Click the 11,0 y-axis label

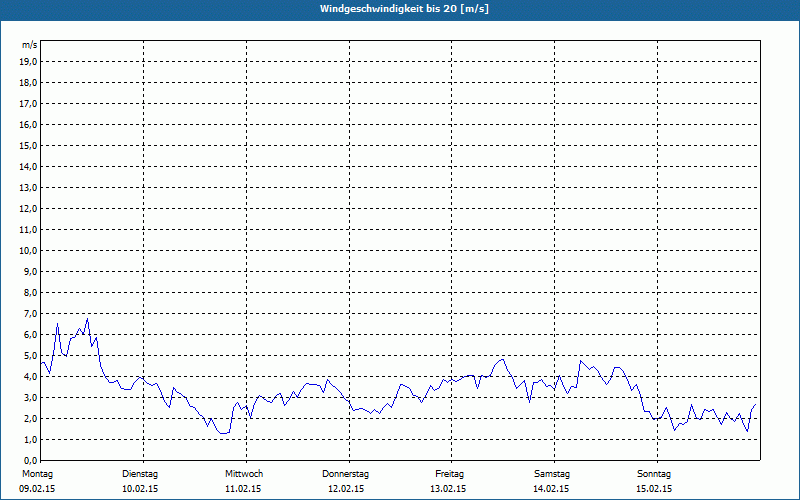(x=28, y=230)
